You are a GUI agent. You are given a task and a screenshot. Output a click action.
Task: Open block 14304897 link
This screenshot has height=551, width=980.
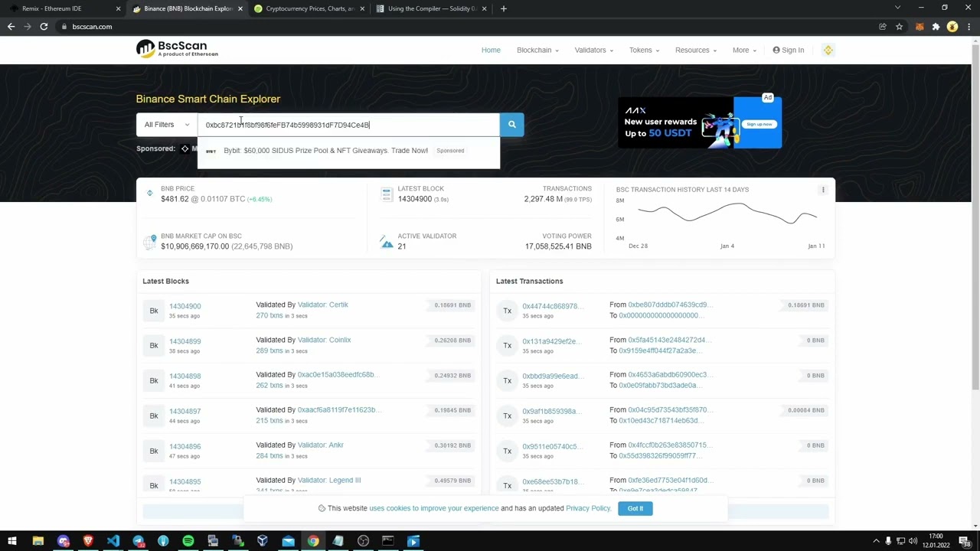[x=185, y=412]
